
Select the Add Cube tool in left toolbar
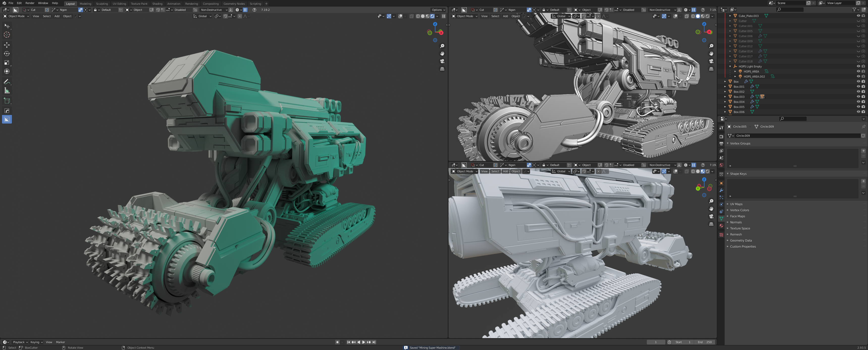pyautogui.click(x=7, y=101)
